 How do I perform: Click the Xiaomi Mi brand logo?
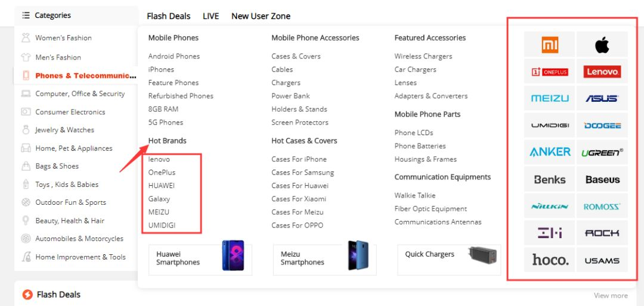(x=549, y=45)
